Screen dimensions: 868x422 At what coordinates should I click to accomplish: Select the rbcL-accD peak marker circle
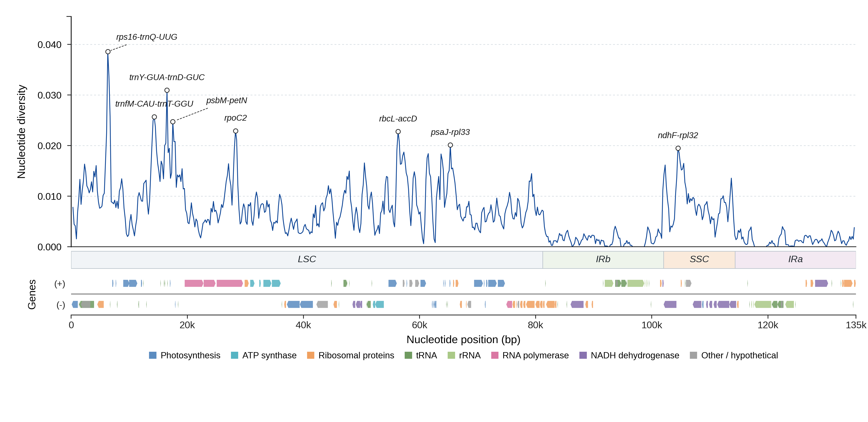[x=398, y=132]
